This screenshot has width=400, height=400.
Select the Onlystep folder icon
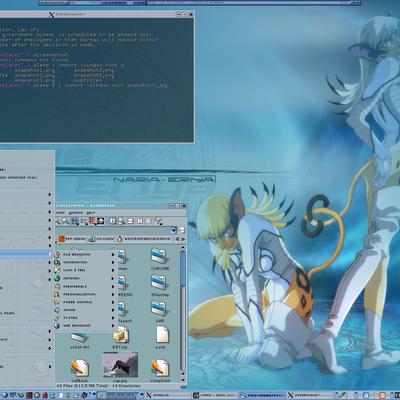pyautogui.click(x=160, y=282)
